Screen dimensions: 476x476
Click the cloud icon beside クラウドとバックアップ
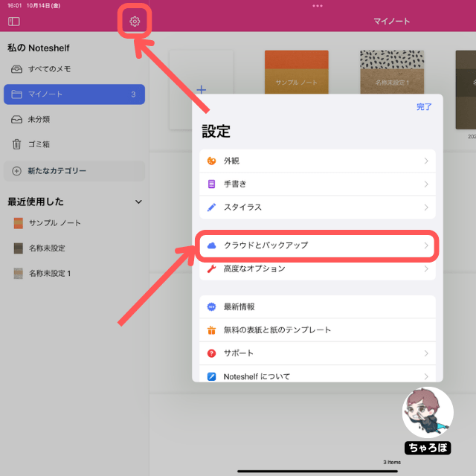pos(211,245)
